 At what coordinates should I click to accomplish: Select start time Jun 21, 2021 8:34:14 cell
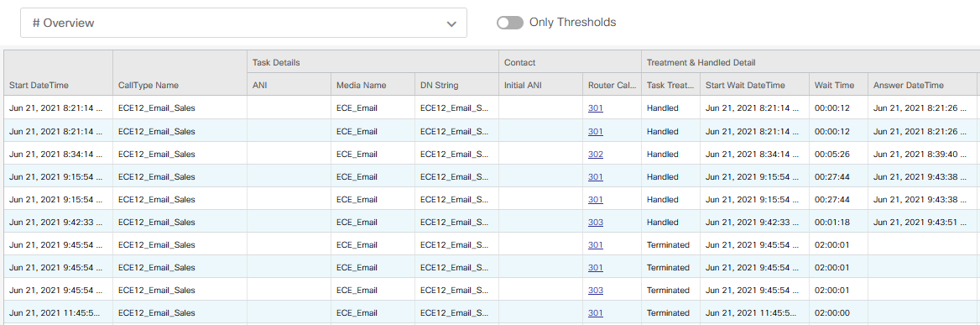tap(58, 154)
